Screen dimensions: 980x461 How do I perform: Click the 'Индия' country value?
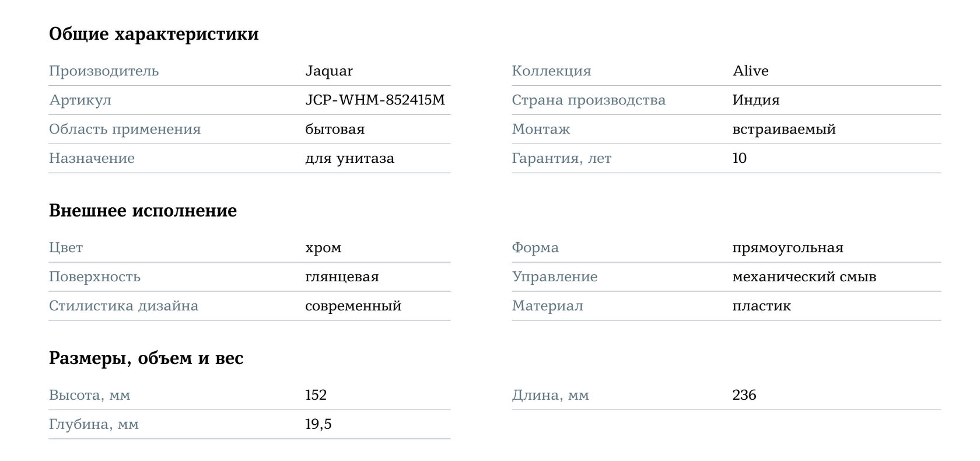(x=755, y=100)
